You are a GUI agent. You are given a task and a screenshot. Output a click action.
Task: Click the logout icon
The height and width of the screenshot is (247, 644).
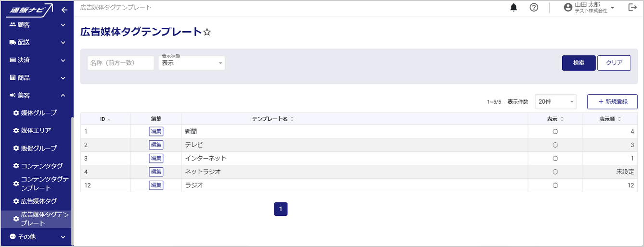632,8
